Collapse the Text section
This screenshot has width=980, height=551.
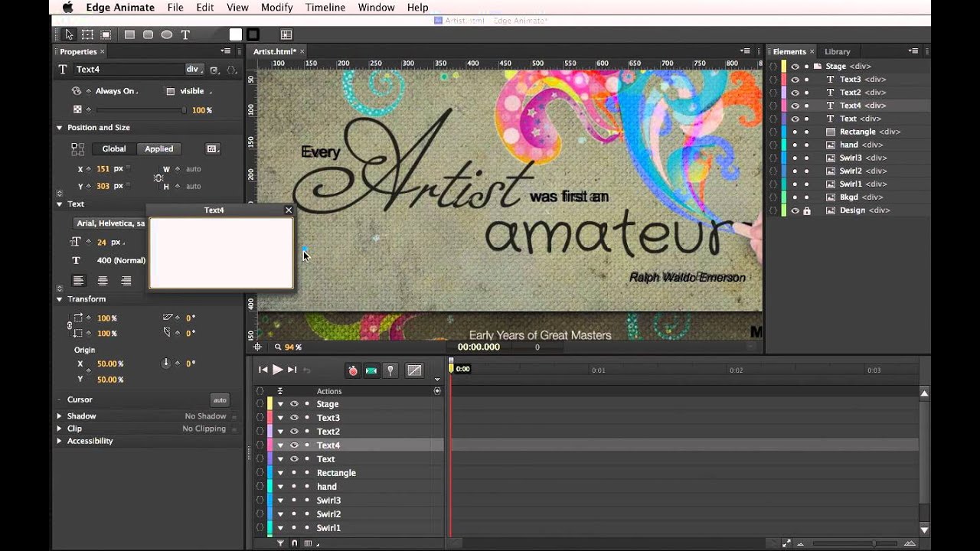pyautogui.click(x=59, y=204)
